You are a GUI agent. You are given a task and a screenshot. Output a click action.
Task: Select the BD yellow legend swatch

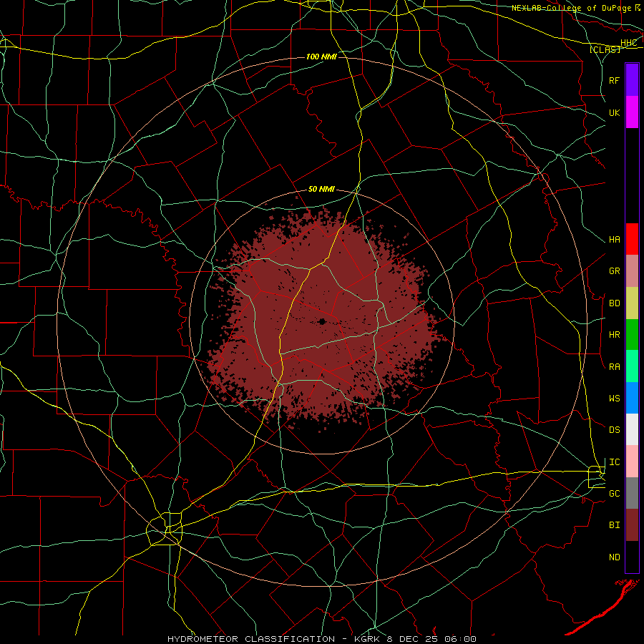pyautogui.click(x=632, y=303)
